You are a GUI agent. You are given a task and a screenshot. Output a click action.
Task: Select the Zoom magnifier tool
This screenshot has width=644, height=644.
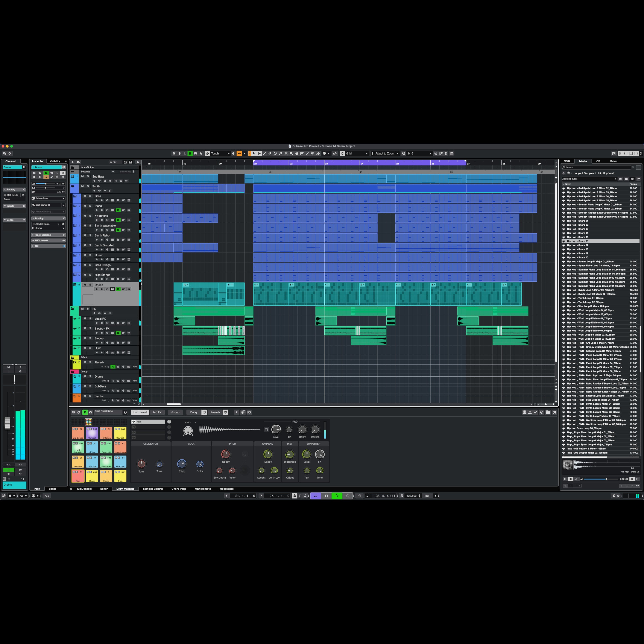(291, 154)
